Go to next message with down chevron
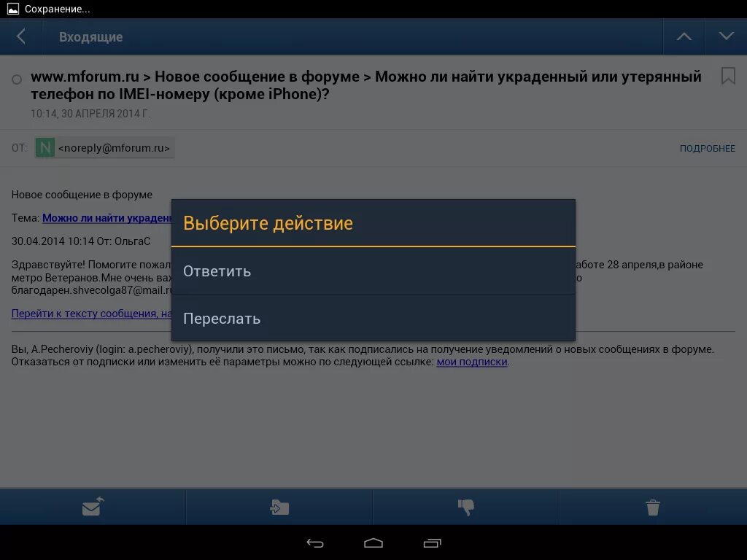Screen dimensions: 747x560 click(726, 36)
